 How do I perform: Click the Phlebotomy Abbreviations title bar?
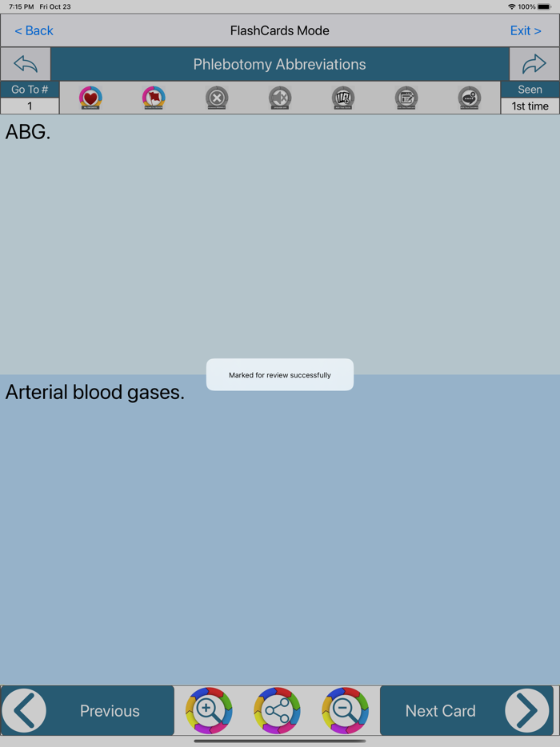[x=280, y=64]
